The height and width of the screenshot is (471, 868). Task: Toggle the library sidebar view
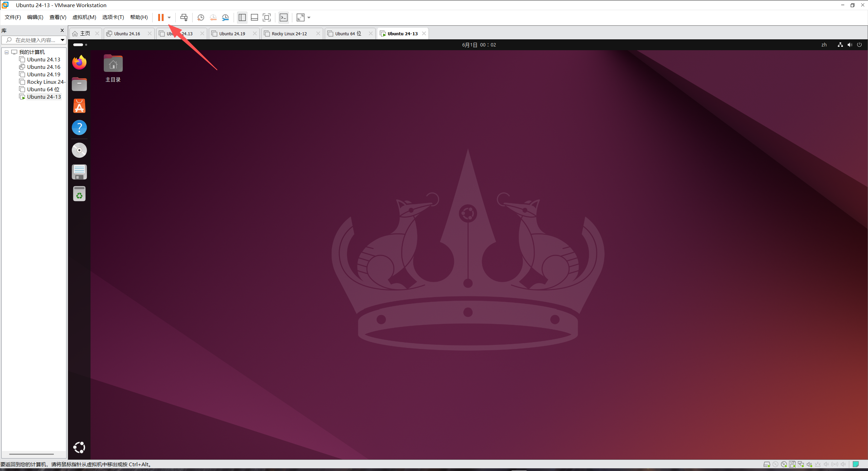point(242,17)
